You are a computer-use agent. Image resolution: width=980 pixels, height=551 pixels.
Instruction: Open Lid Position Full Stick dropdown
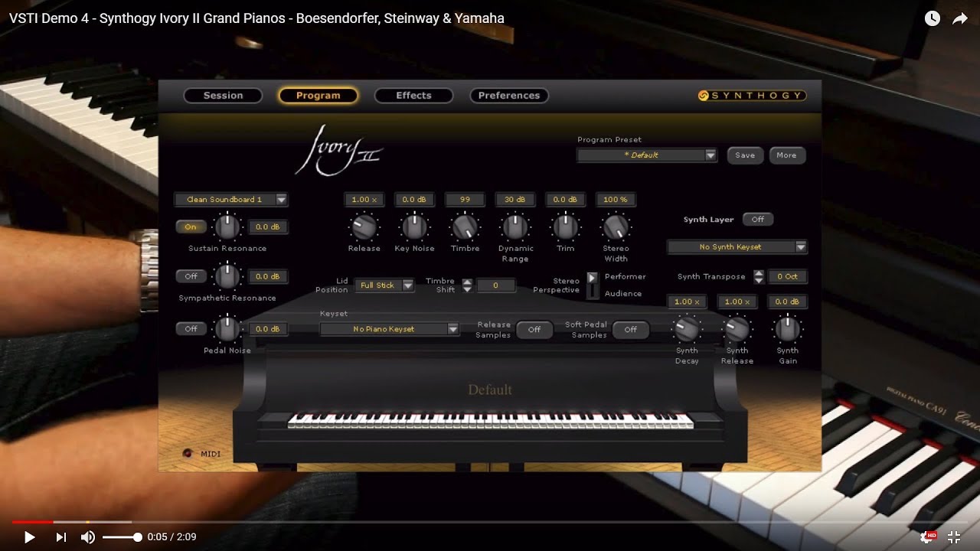[x=384, y=285]
